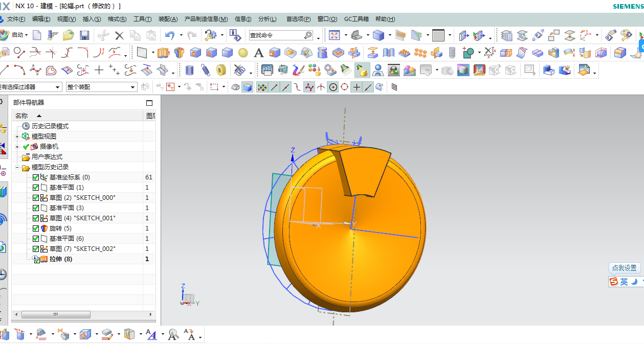Viewport: 644px width, 344px height.
Task: Collapse the 模型历史记录 tree node
Action: click(x=17, y=167)
